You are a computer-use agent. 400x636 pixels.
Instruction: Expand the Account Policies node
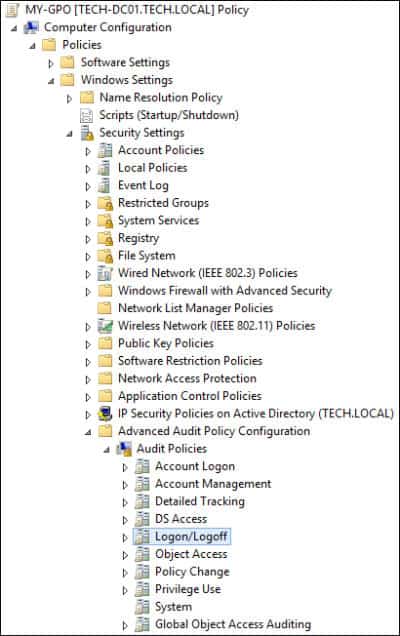coord(88,151)
